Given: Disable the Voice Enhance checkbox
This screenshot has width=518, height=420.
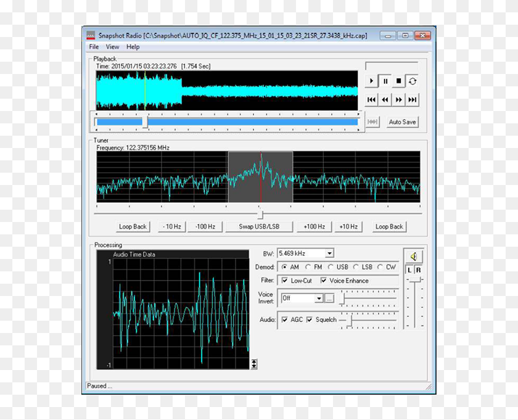Looking at the screenshot, I should pos(323,281).
